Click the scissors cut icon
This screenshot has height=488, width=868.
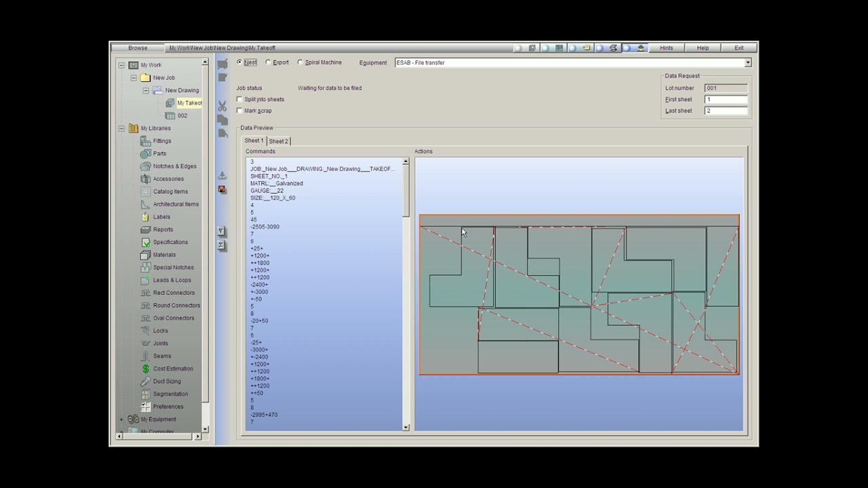(x=222, y=106)
